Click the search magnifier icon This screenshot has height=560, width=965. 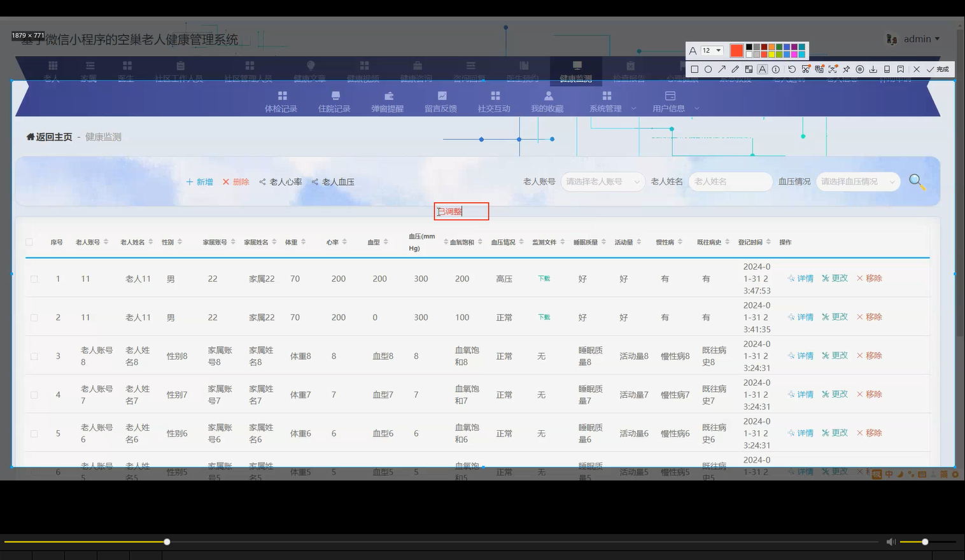tap(917, 182)
